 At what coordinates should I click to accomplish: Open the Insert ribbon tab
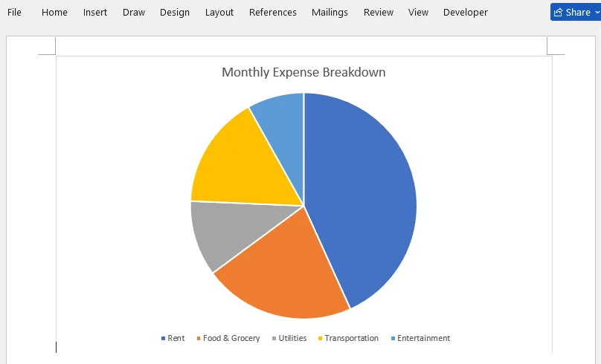click(95, 12)
